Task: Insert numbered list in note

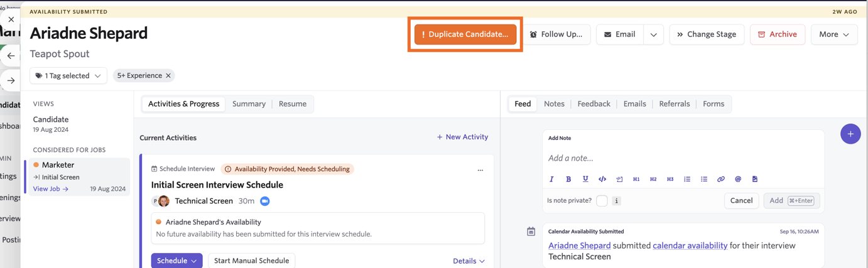Action: 687,179
